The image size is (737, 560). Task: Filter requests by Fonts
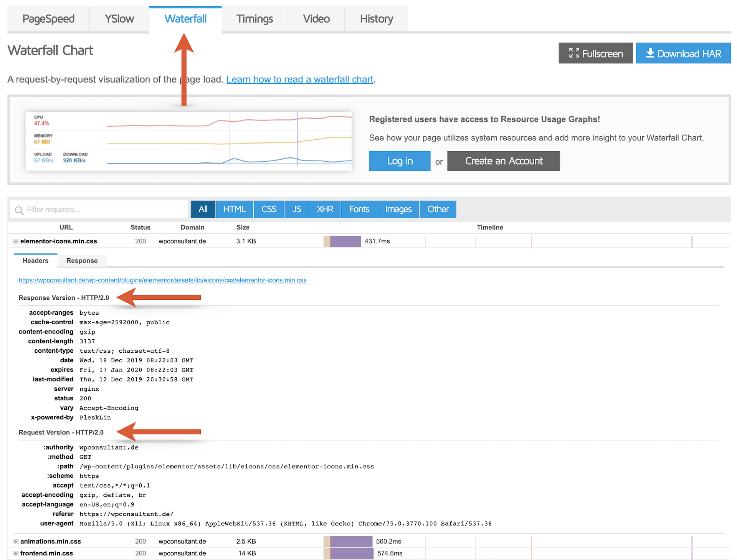point(359,209)
